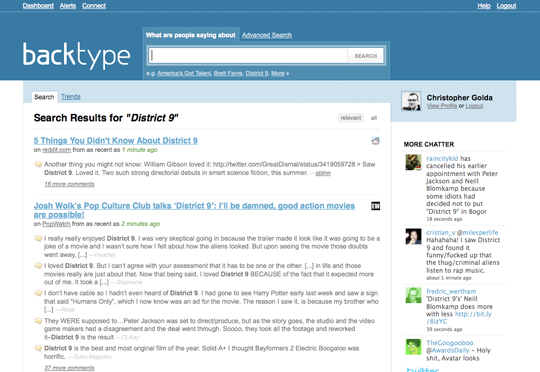
Task: Click '1 minute ago' timestamp on reddit result
Action: tap(140, 150)
